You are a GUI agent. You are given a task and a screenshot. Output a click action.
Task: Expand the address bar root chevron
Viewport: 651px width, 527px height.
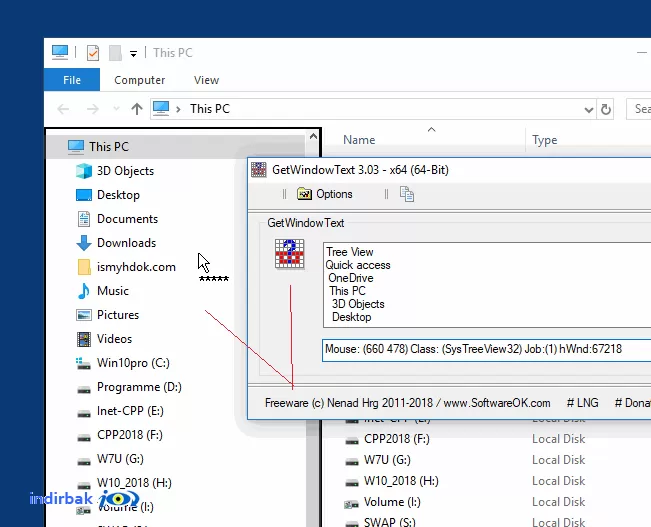click(x=178, y=109)
